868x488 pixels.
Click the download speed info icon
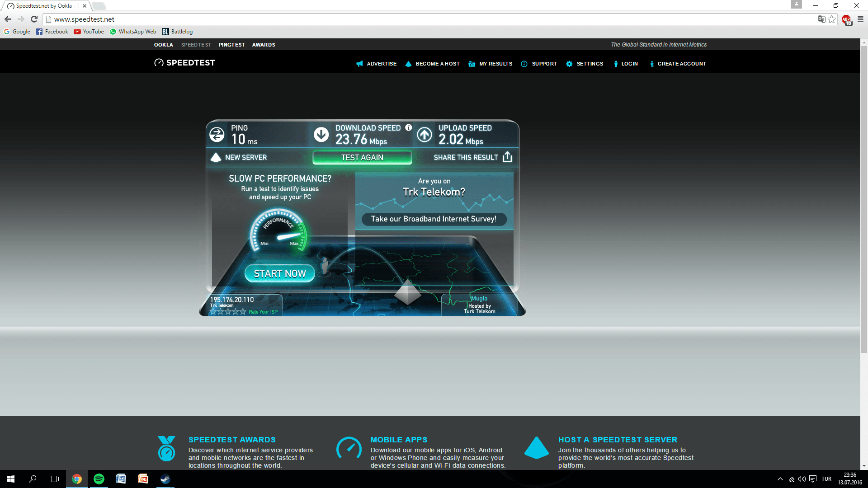pyautogui.click(x=408, y=127)
